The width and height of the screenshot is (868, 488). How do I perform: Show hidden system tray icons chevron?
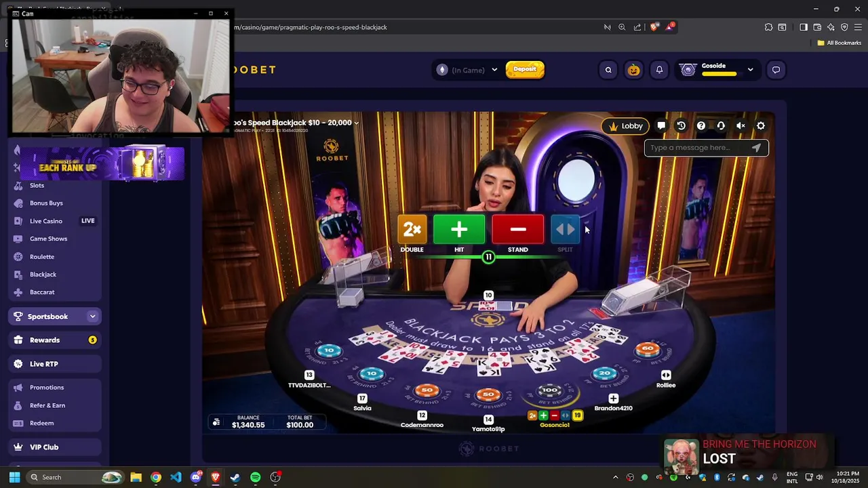(616, 477)
